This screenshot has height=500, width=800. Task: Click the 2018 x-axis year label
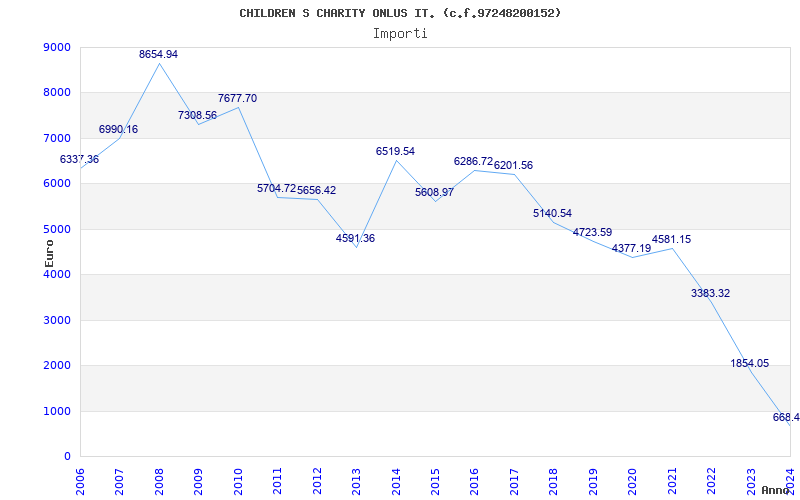coord(553,483)
